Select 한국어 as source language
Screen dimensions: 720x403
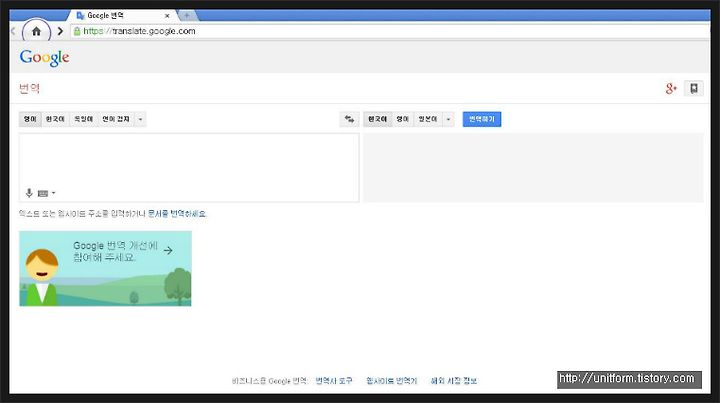click(x=55, y=119)
